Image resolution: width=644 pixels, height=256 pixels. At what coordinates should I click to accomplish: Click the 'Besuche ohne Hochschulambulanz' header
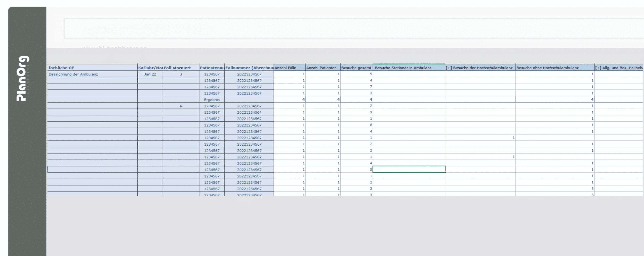point(555,68)
